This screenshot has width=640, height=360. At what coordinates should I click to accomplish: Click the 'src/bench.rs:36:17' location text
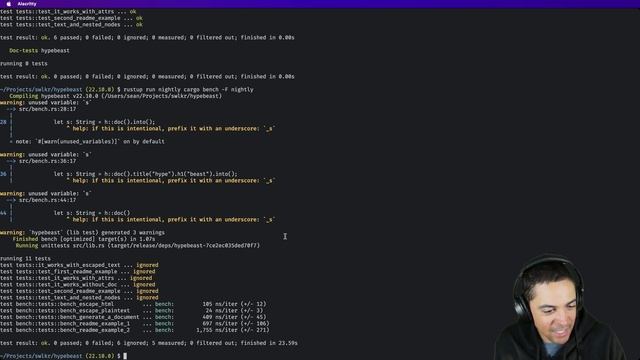click(47, 161)
